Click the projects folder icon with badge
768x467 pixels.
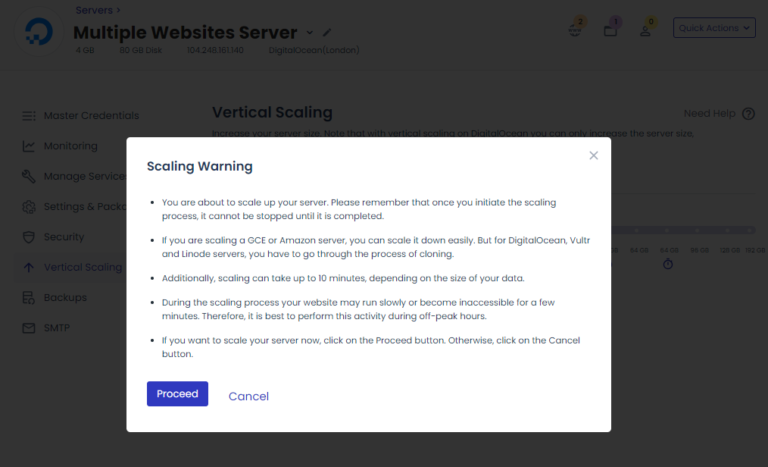(x=610, y=30)
